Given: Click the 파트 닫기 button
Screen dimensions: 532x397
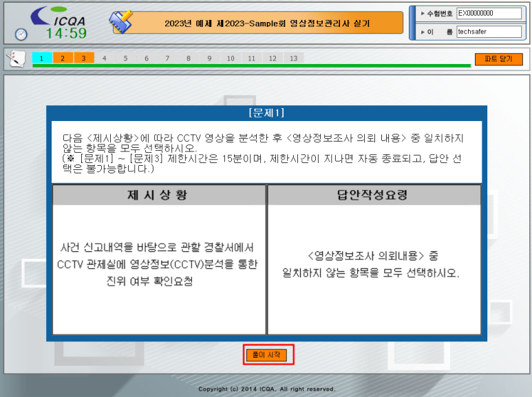Looking at the screenshot, I should click(498, 59).
